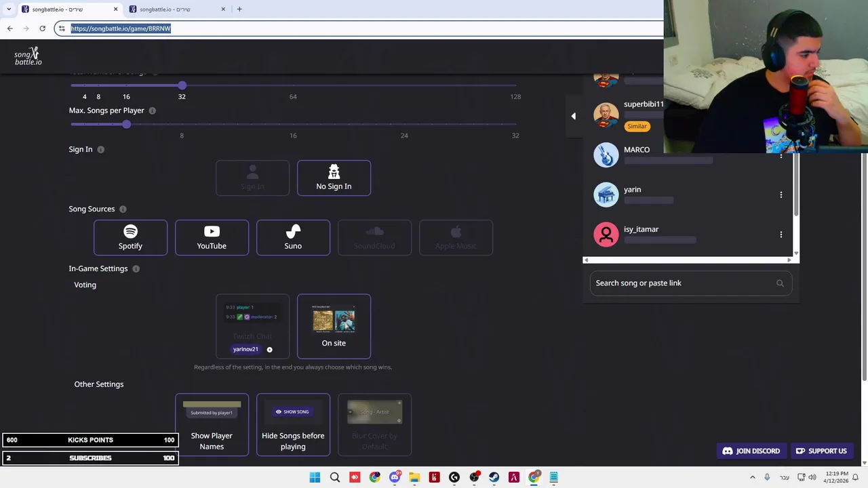The image size is (868, 488).
Task: Show the In-Game Settings info tooltip
Action: pyautogui.click(x=136, y=269)
